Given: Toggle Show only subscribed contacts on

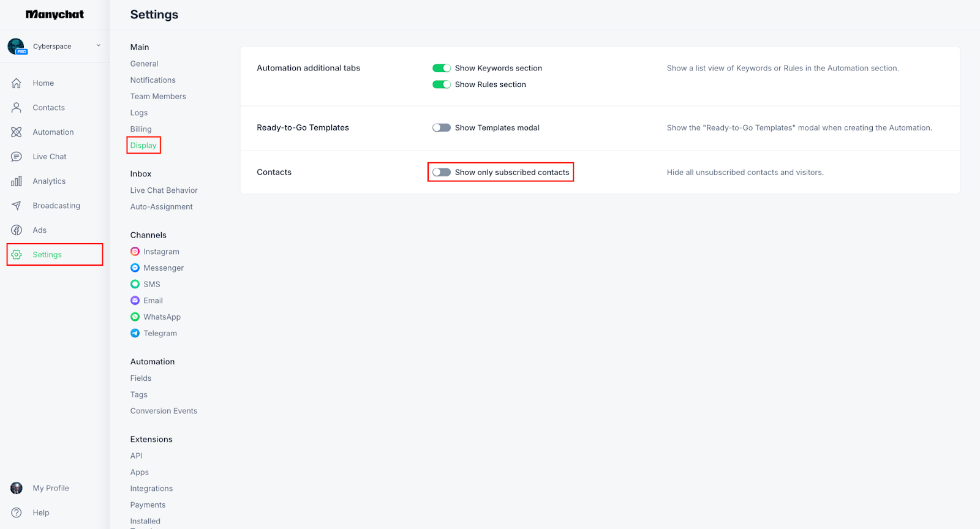Looking at the screenshot, I should (441, 173).
